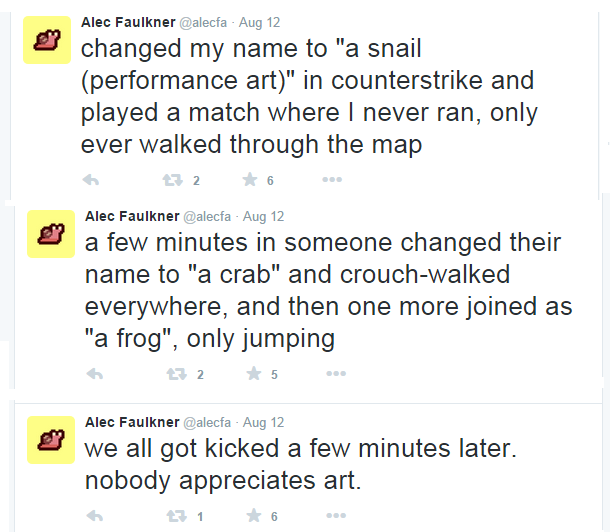Click the "nobody appreciates art" tweet text

pyautogui.click(x=222, y=480)
